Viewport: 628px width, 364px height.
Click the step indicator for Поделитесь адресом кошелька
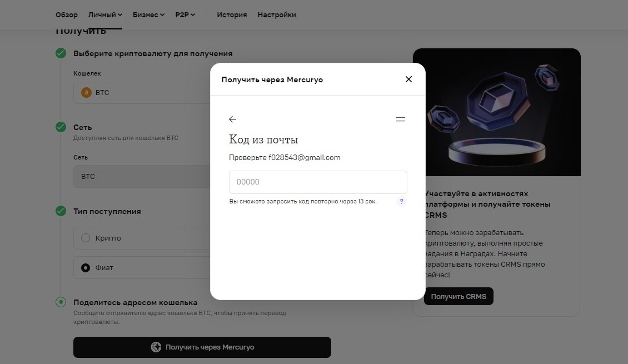[x=61, y=302]
